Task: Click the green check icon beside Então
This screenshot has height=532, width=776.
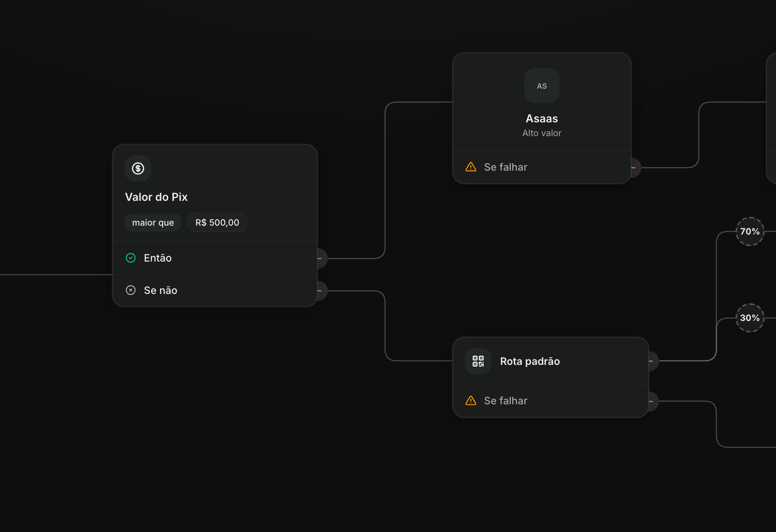Action: 131,258
